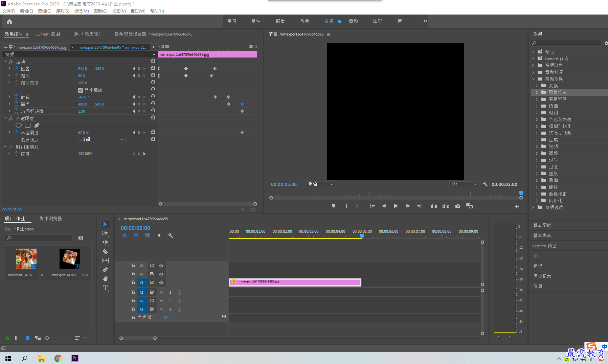Open the 基本声音 panel
This screenshot has height=364, width=608.
(542, 235)
